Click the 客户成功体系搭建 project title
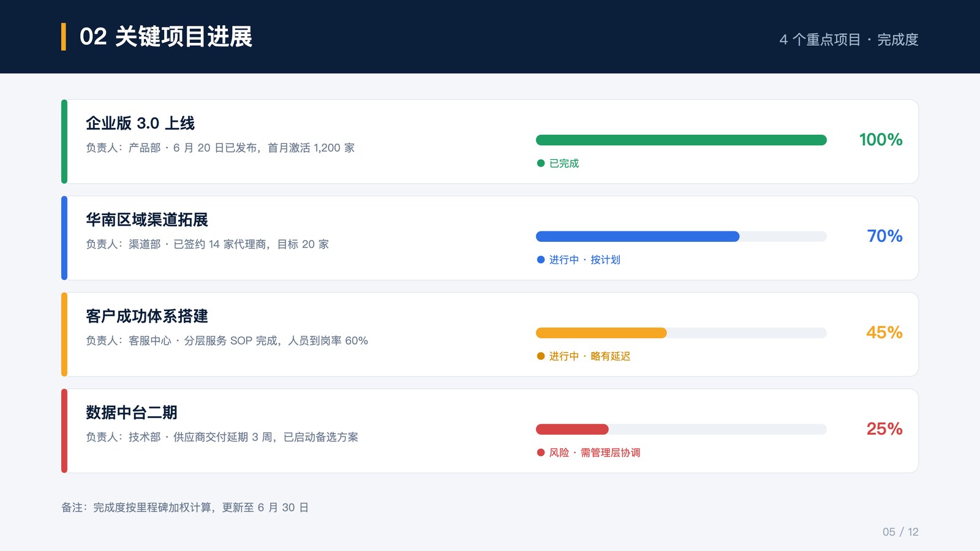Image resolution: width=980 pixels, height=551 pixels. coord(147,316)
